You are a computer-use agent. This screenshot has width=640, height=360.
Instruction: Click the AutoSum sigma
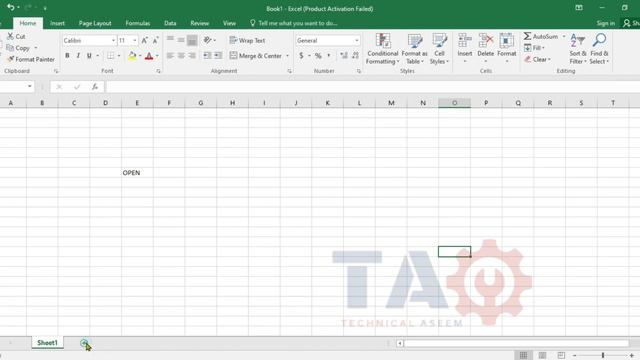pos(527,36)
